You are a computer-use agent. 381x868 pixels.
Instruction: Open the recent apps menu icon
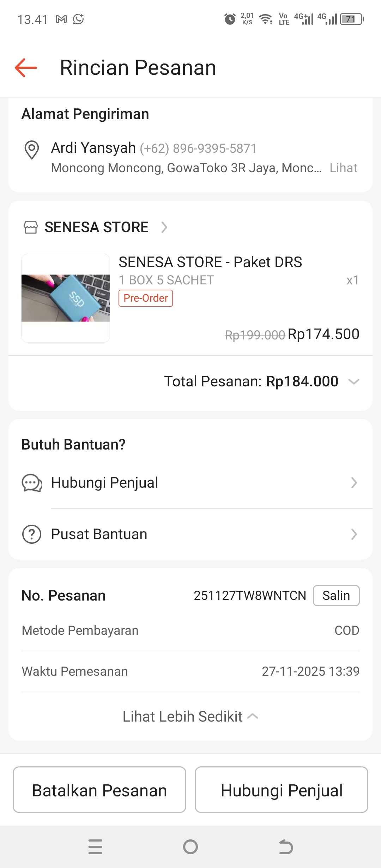coord(95,847)
